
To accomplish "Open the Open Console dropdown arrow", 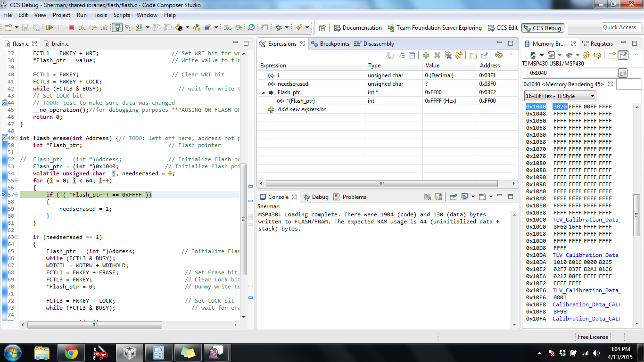I will tap(491, 197).
